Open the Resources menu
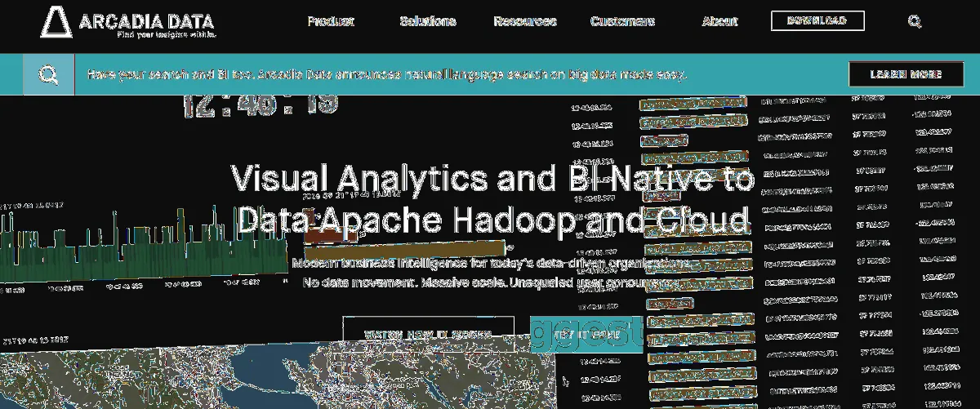 [x=525, y=21]
